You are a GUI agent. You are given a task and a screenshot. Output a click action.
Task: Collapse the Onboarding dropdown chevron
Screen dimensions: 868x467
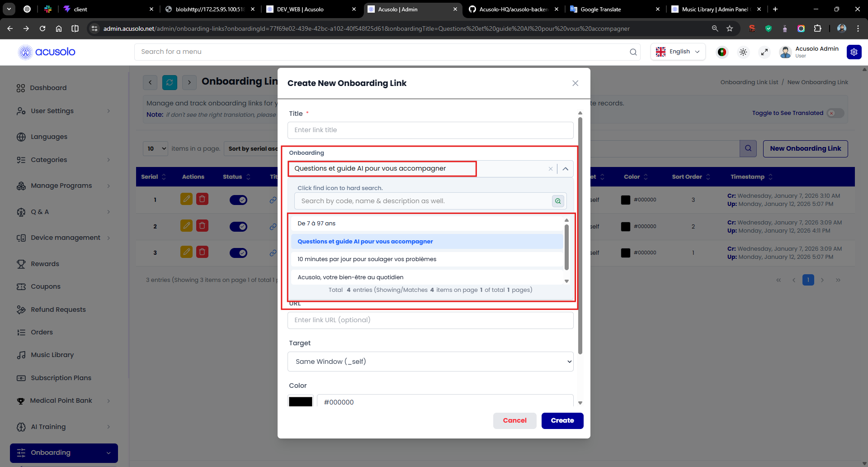click(x=566, y=169)
